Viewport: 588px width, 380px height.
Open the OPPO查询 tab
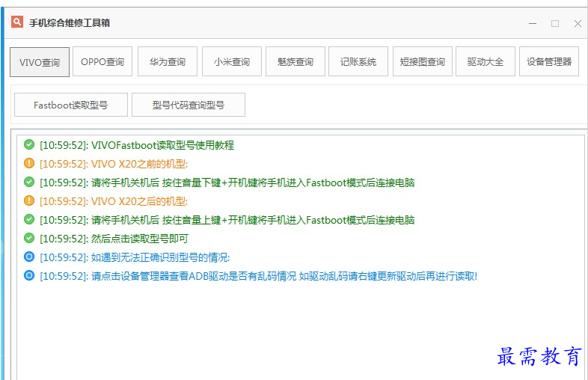(x=102, y=61)
